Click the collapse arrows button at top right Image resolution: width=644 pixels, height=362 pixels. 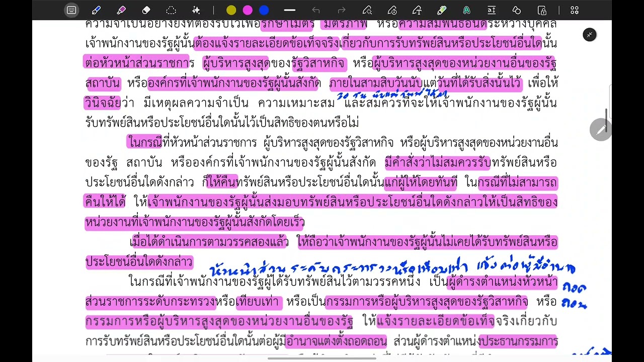click(x=590, y=35)
